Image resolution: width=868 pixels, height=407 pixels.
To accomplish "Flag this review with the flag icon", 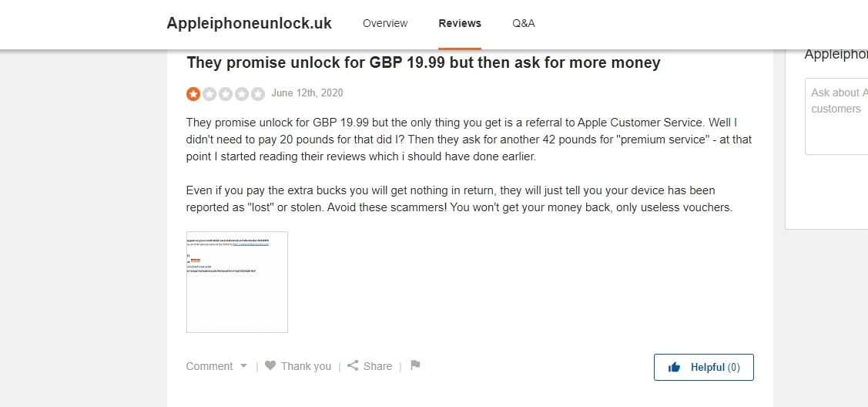I will [415, 365].
